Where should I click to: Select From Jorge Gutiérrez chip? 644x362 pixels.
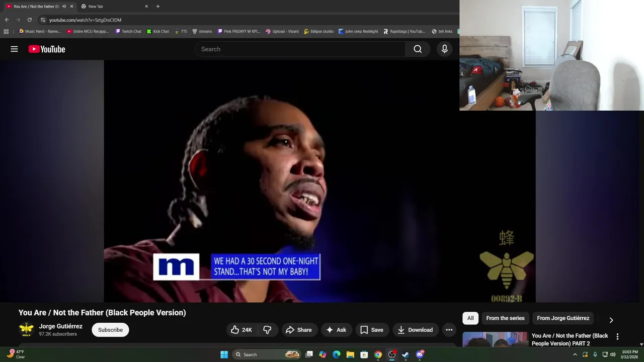pyautogui.click(x=563, y=318)
